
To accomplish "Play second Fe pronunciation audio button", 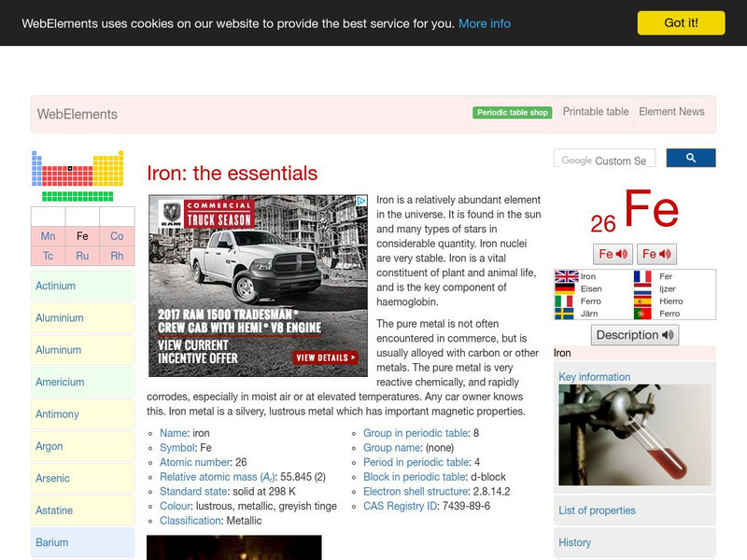I will (x=656, y=254).
